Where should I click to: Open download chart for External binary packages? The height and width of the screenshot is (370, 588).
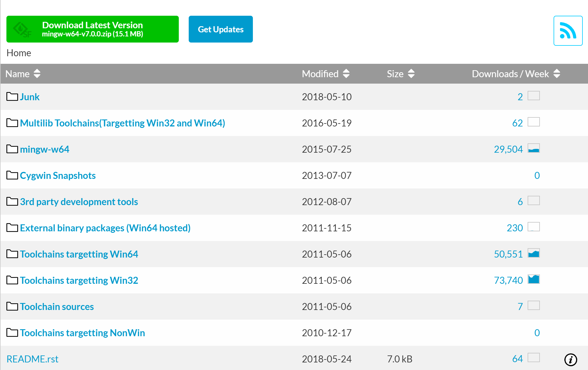[534, 227]
